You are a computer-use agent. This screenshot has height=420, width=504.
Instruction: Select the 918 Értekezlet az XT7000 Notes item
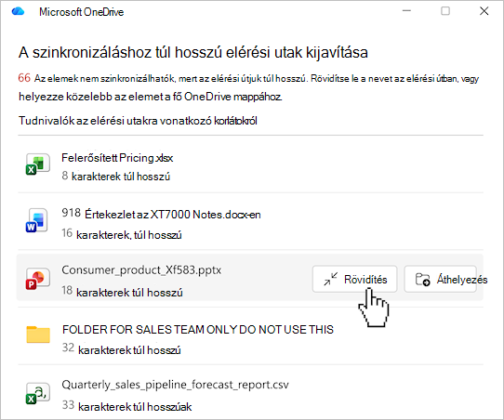pyautogui.click(x=161, y=214)
